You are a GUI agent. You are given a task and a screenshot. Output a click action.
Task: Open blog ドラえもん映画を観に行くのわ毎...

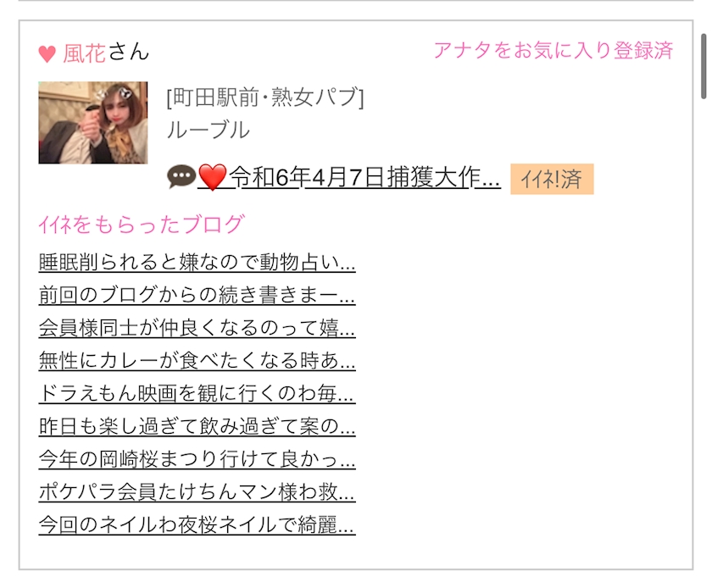197,393
